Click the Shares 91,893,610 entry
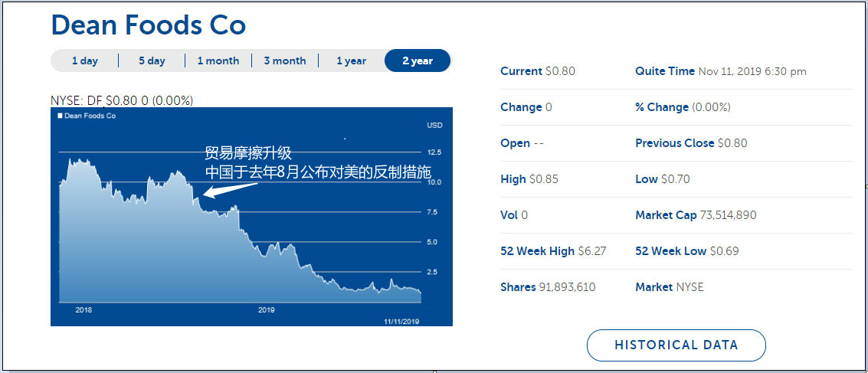 [x=548, y=287]
